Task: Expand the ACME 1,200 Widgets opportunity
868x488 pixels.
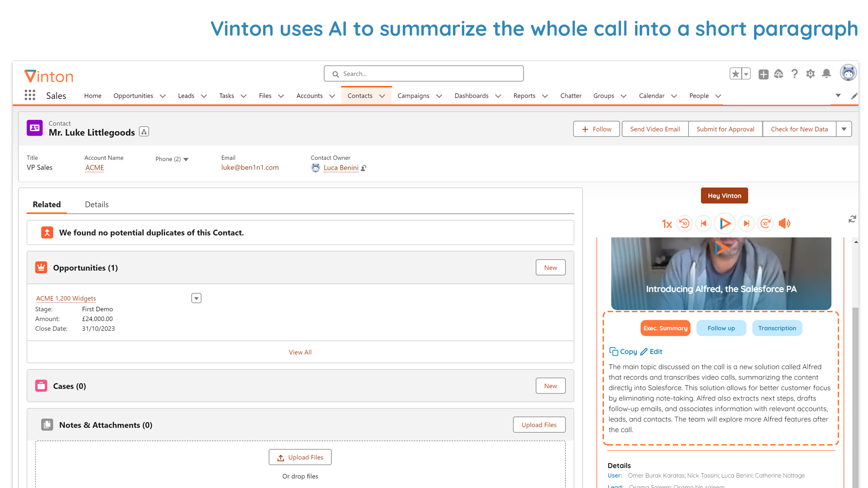Action: (x=196, y=298)
